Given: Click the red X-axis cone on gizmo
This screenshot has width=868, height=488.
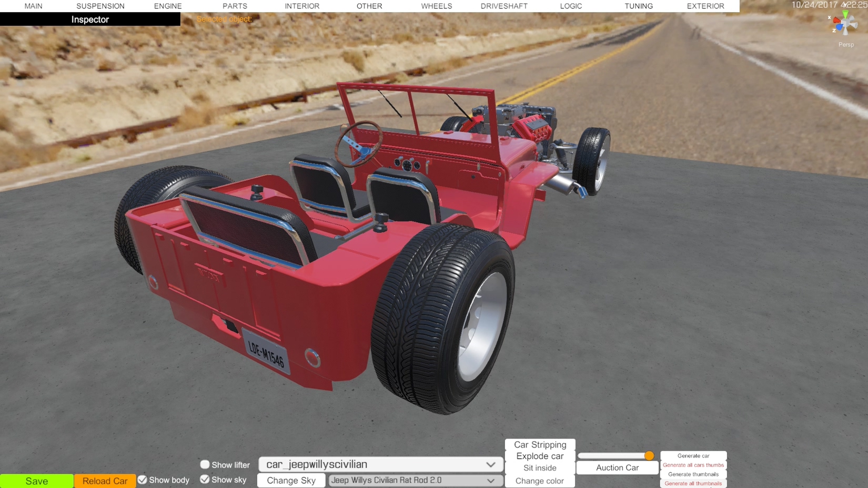Looking at the screenshot, I should 836,21.
